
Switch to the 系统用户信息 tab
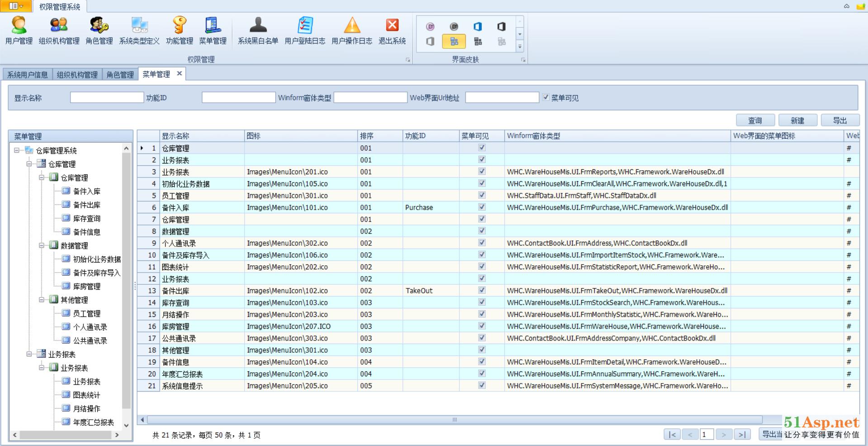(28, 75)
